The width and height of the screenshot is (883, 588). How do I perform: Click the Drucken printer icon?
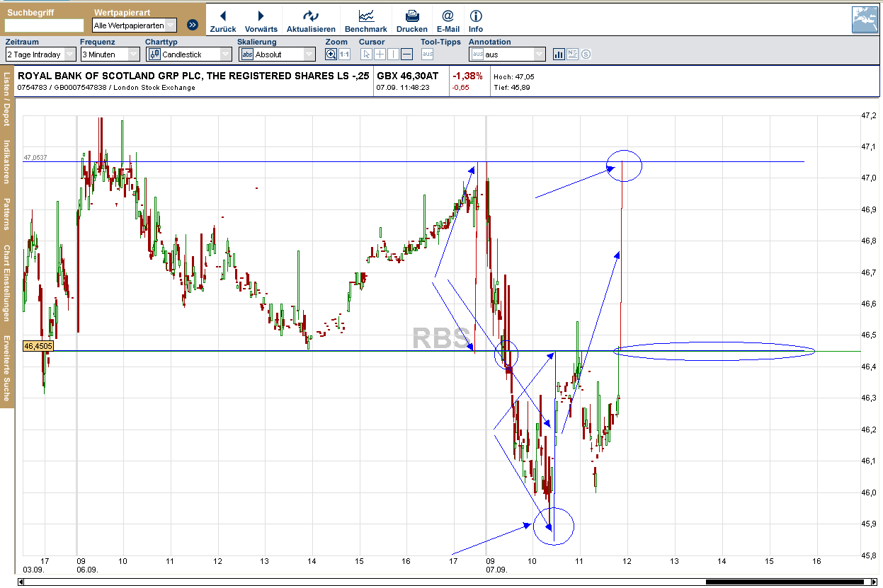412,14
